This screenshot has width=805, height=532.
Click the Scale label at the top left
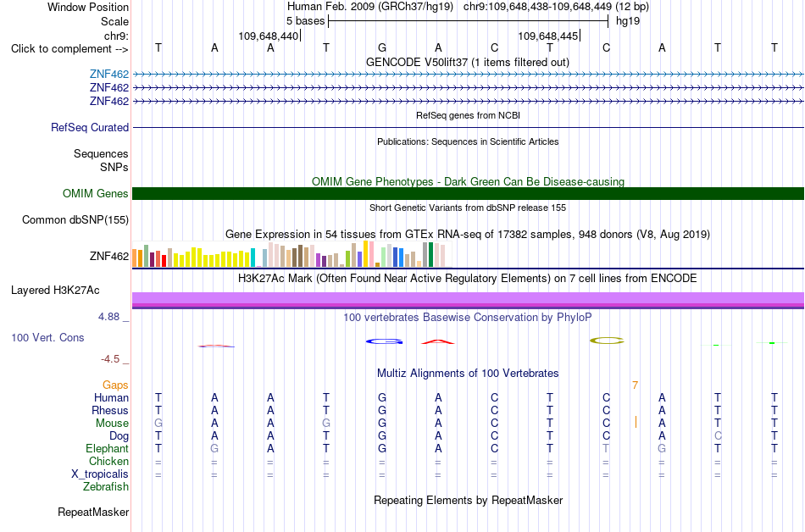tap(114, 21)
